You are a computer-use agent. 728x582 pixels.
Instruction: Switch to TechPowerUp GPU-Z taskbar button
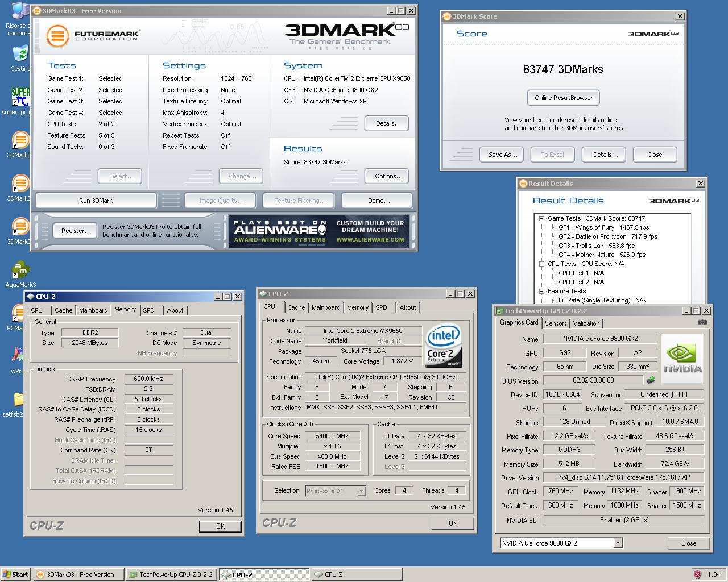coord(171,575)
